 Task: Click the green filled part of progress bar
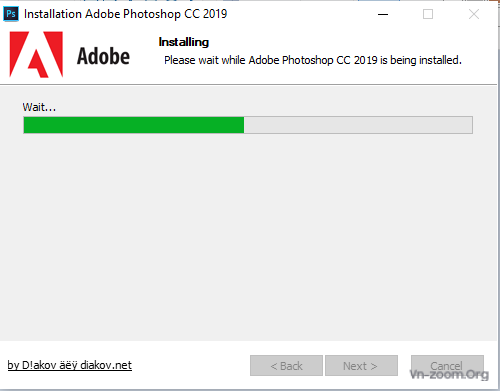point(134,125)
